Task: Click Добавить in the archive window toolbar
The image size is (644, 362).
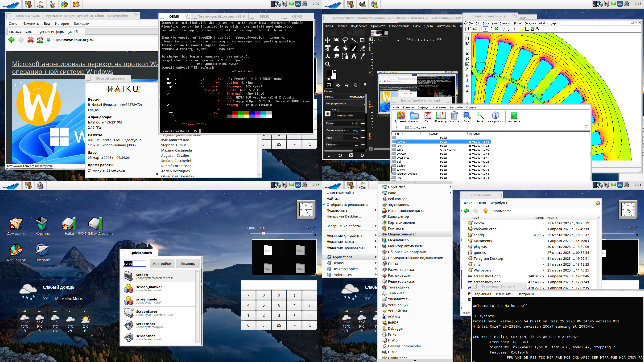Action: click(x=400, y=117)
